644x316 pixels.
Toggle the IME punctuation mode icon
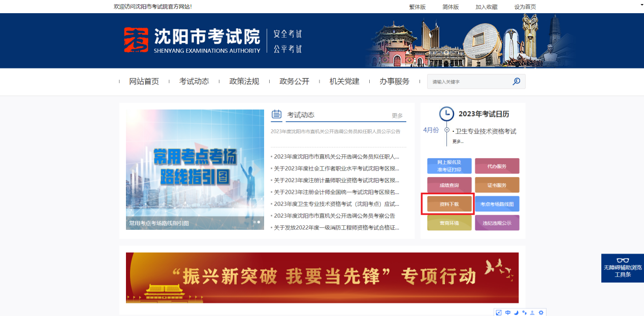point(524,312)
